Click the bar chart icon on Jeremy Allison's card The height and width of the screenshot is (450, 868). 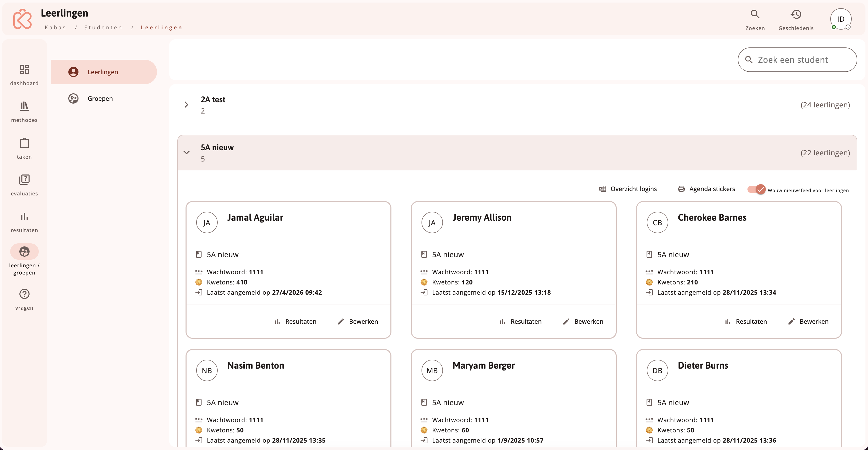coord(502,321)
